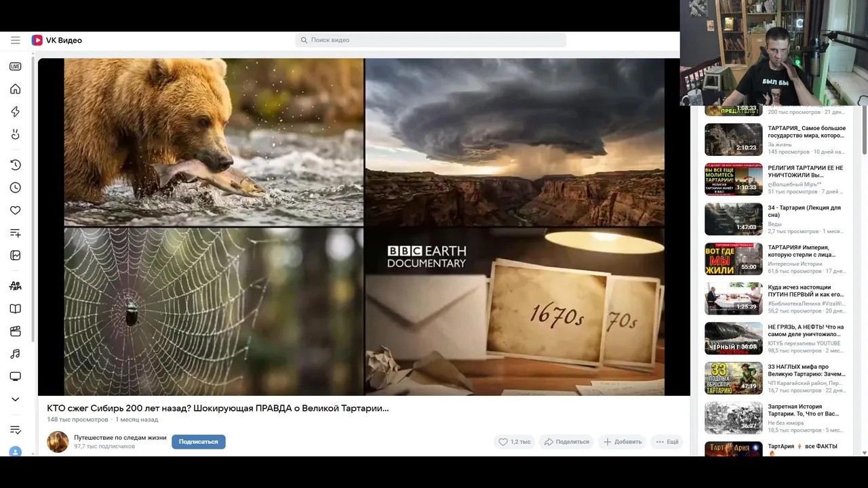This screenshot has width=868, height=488.
Task: Open liked videos via the heart icon
Action: click(x=15, y=211)
